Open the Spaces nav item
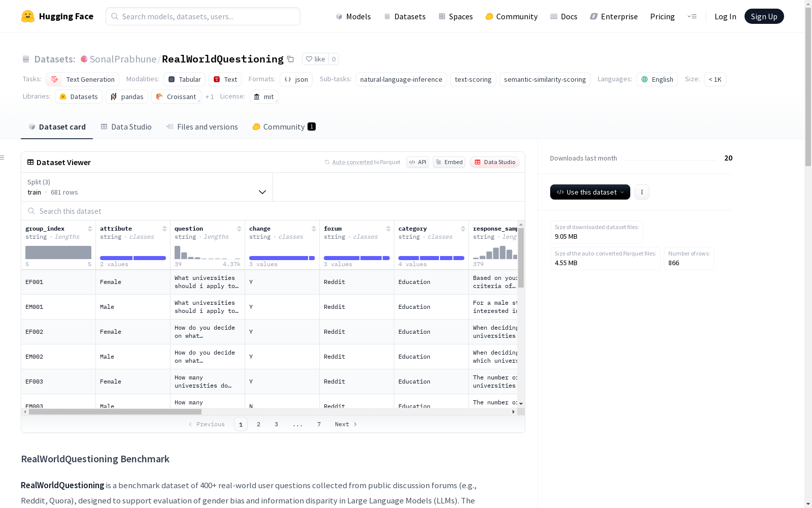 (456, 16)
